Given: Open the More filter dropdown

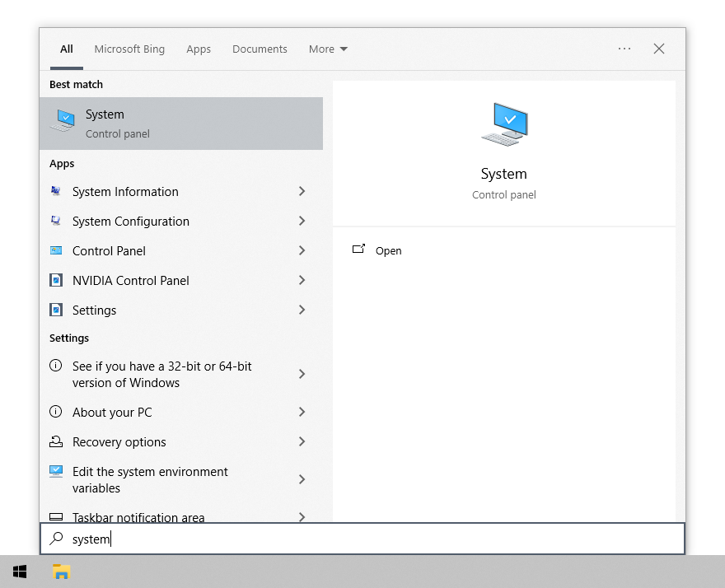Looking at the screenshot, I should 328,49.
